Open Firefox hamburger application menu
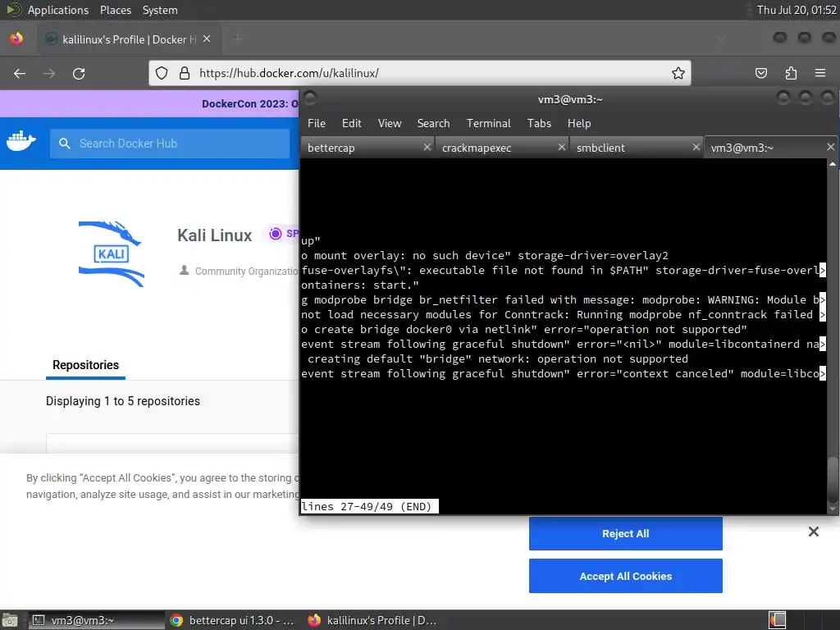The width and height of the screenshot is (840, 630). (x=820, y=73)
